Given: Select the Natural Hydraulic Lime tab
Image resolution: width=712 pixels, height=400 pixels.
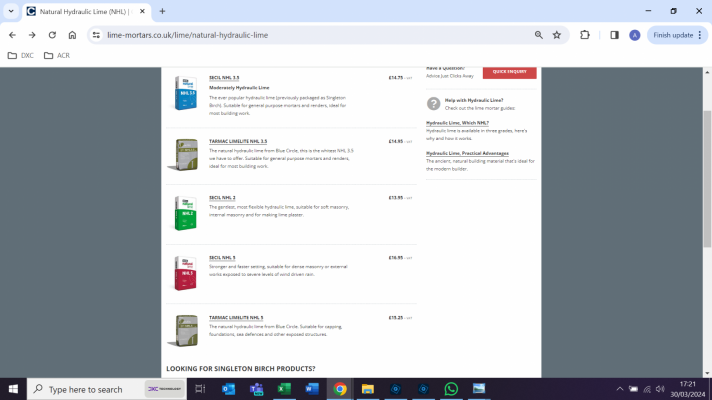Looking at the screenshot, I should pos(86,11).
